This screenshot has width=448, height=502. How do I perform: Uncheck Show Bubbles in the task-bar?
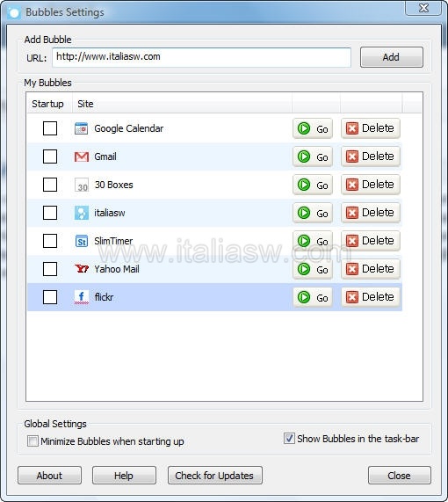tap(289, 439)
